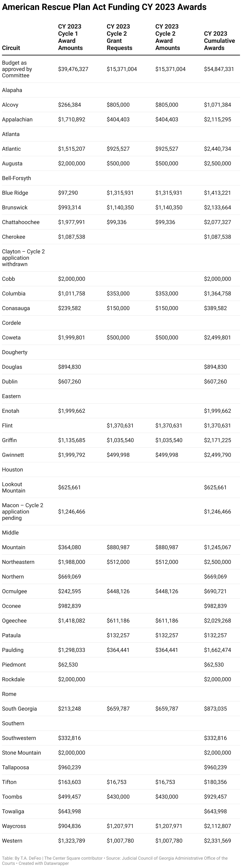Click Augusta's $2,500,000 cumulative award cell
Viewport: 242px width, 868px height.
(217, 163)
